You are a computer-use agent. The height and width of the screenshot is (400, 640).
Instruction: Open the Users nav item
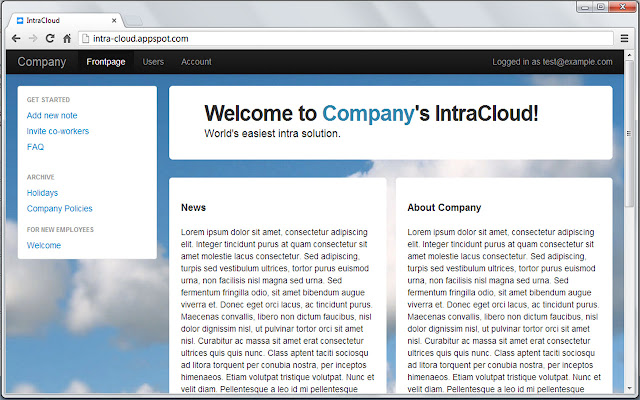click(153, 62)
